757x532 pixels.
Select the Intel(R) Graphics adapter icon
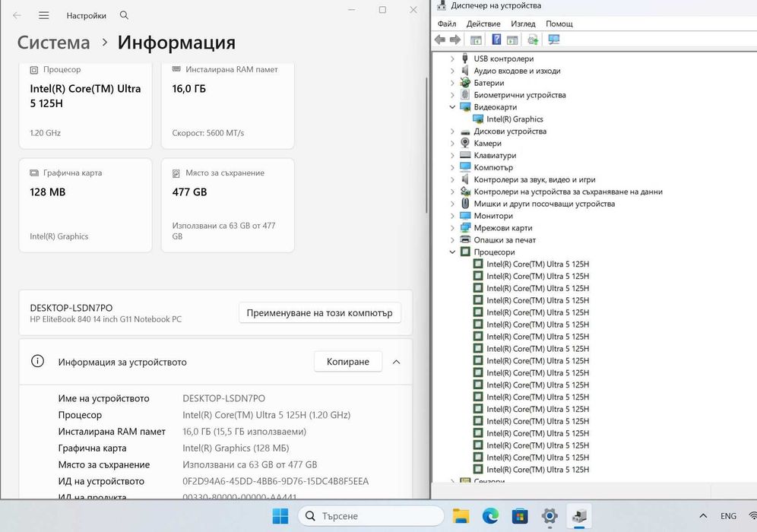[478, 119]
